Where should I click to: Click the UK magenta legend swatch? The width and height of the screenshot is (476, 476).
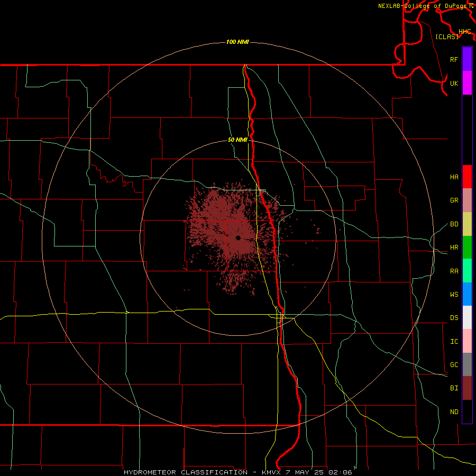(467, 83)
